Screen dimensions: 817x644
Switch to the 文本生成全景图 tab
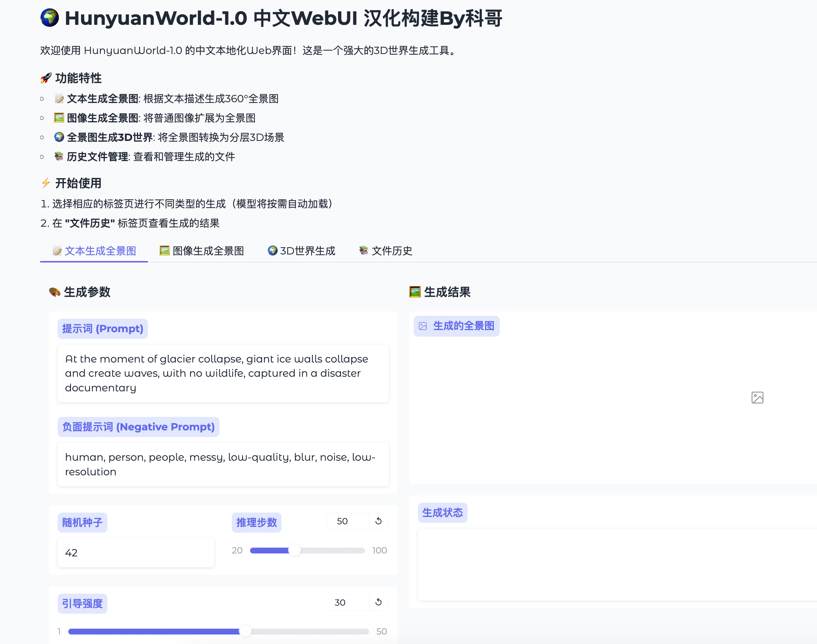(94, 251)
